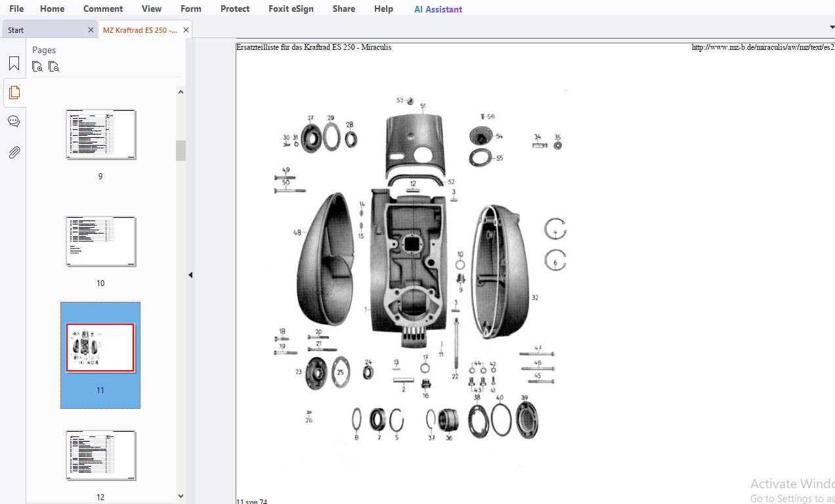Click the thumbnail panel scrollbar thumb
Image resolution: width=835 pixels, height=504 pixels.
[x=181, y=150]
